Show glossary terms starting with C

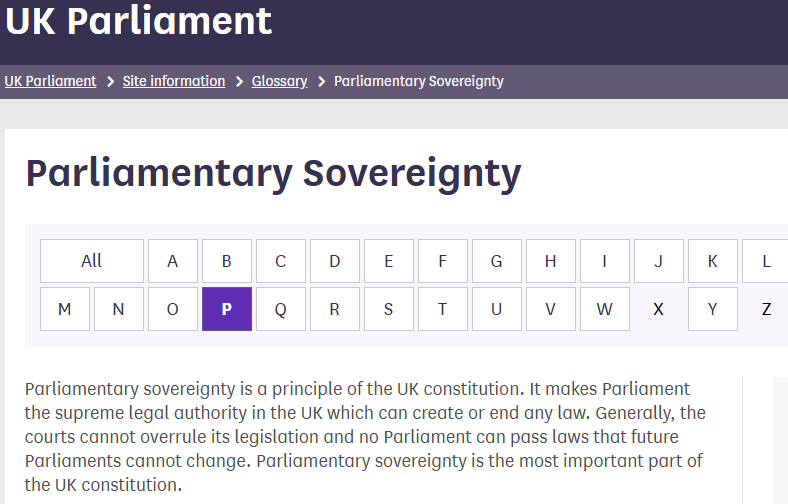tap(281, 261)
